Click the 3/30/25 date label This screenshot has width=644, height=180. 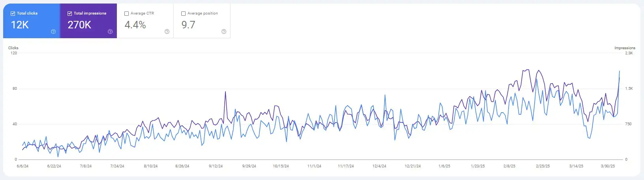[608, 166]
